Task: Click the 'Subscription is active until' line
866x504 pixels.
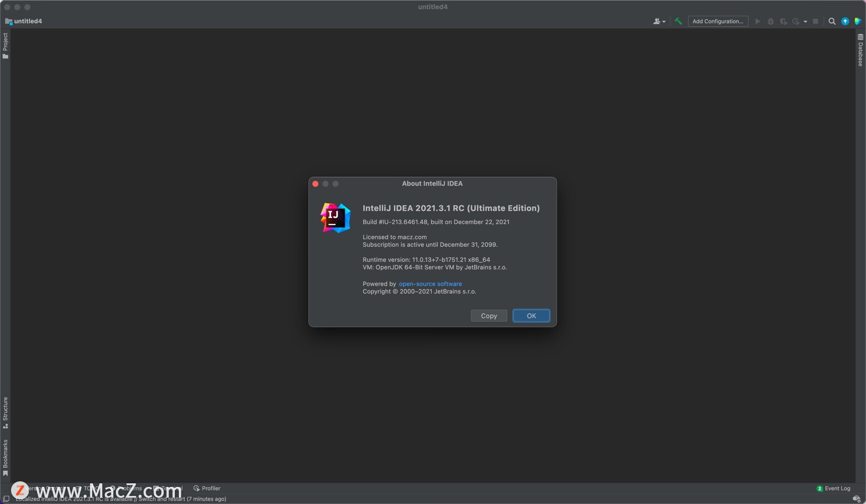Action: point(430,245)
